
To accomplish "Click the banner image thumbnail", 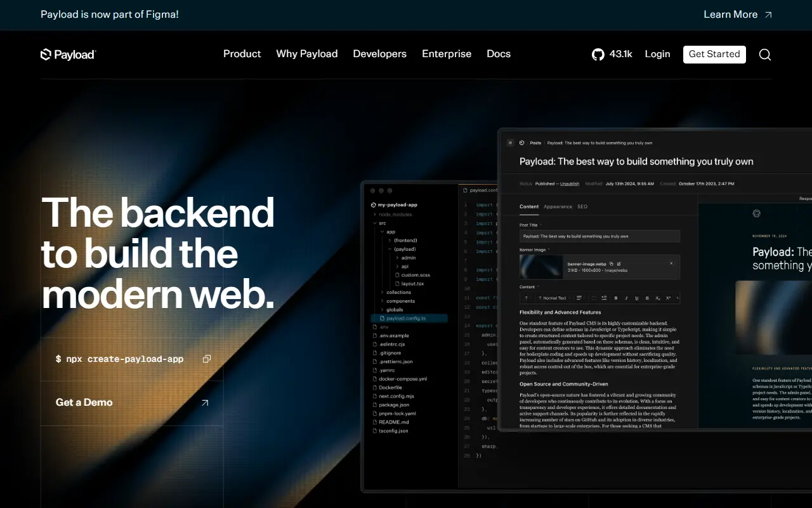I will [541, 267].
